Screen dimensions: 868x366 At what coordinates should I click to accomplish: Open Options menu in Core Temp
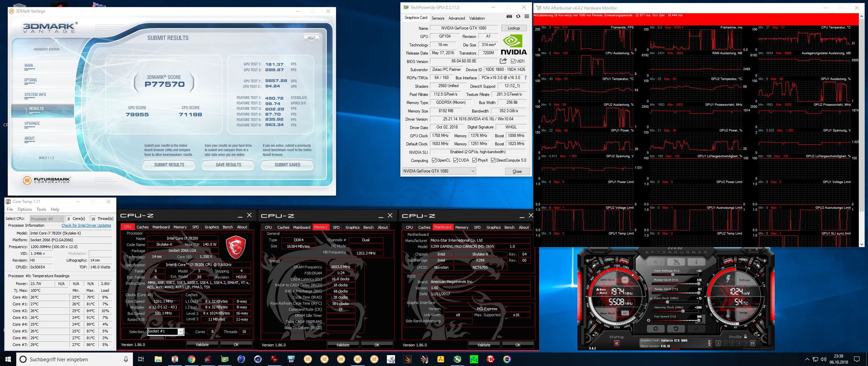pos(25,209)
